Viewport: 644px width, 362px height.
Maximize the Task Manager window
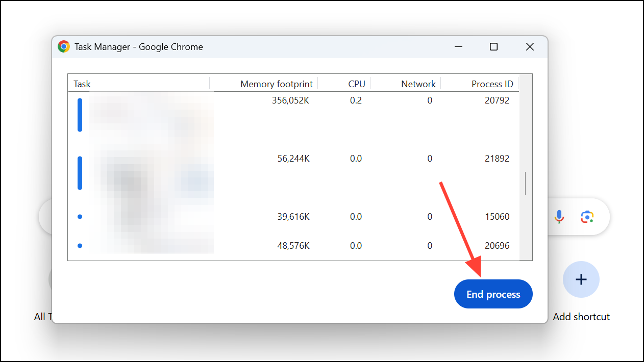tap(493, 47)
